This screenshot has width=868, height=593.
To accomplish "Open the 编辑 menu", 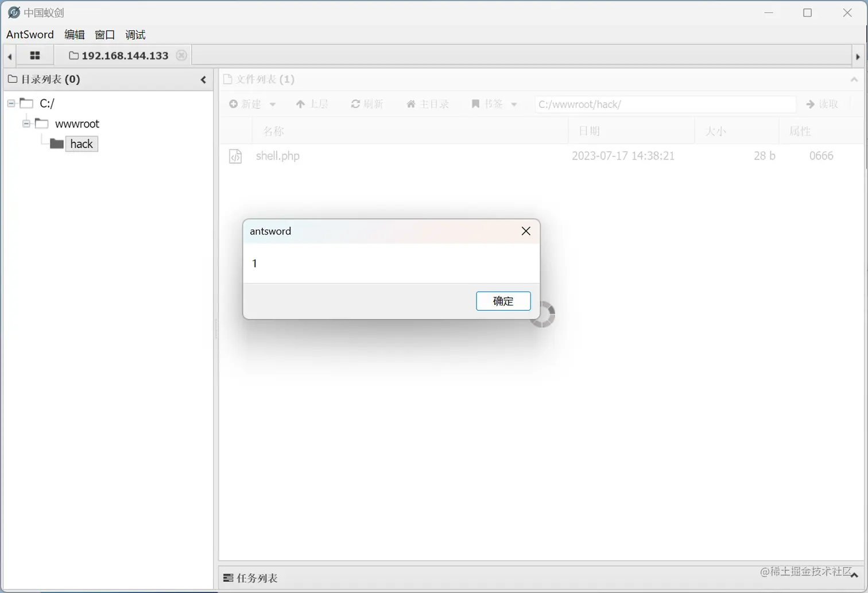I will 75,34.
